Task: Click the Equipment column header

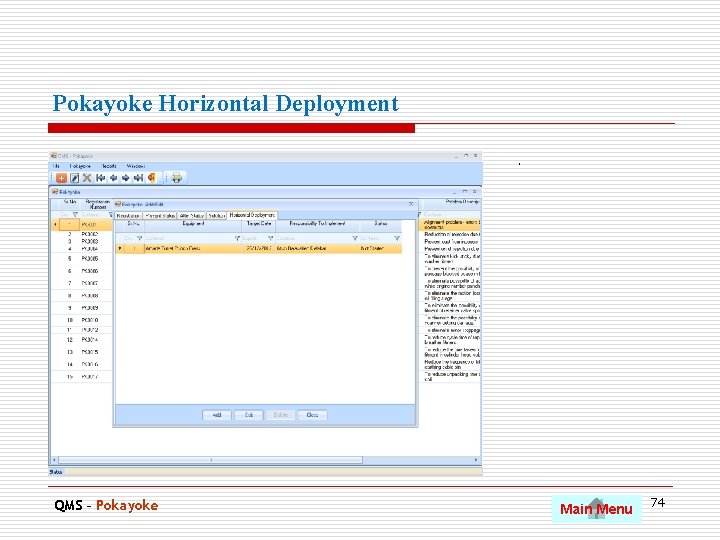Action: (x=193, y=225)
